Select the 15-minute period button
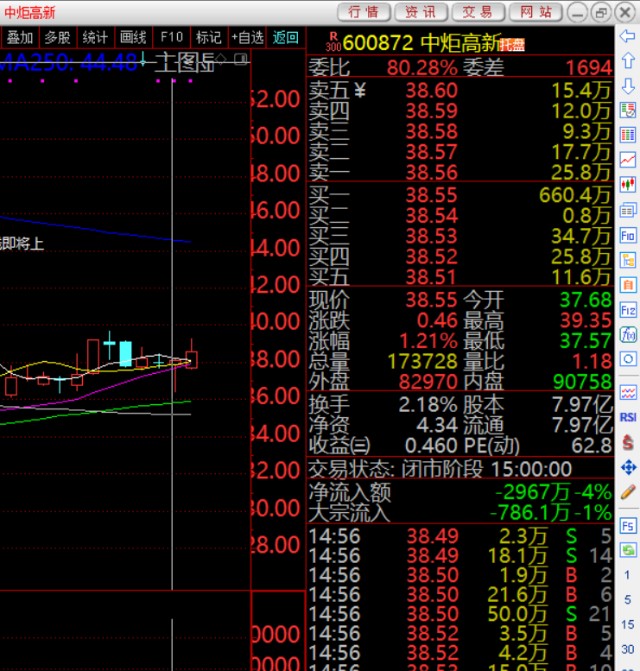This screenshot has height=671, width=640. 627,624
